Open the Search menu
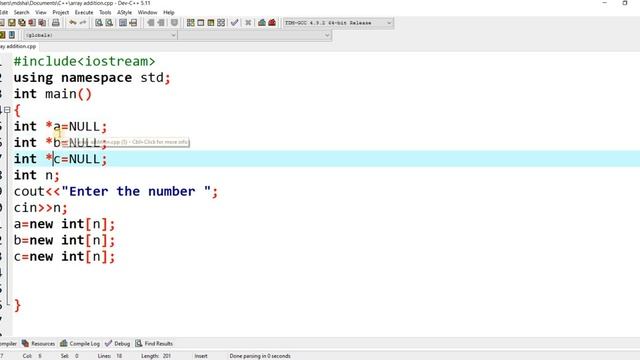Viewport: 640px width, 360px height. click(21, 13)
